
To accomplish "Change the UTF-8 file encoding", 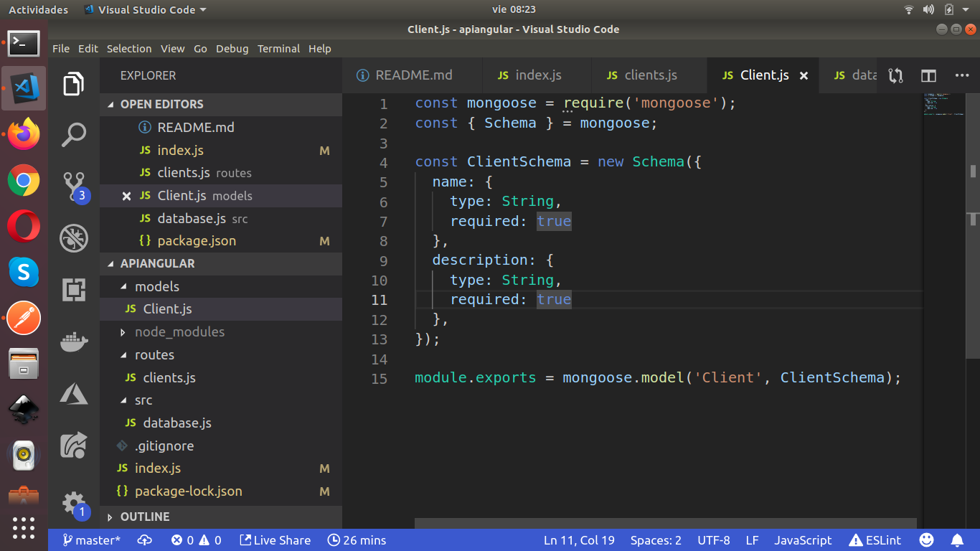I will (x=713, y=540).
